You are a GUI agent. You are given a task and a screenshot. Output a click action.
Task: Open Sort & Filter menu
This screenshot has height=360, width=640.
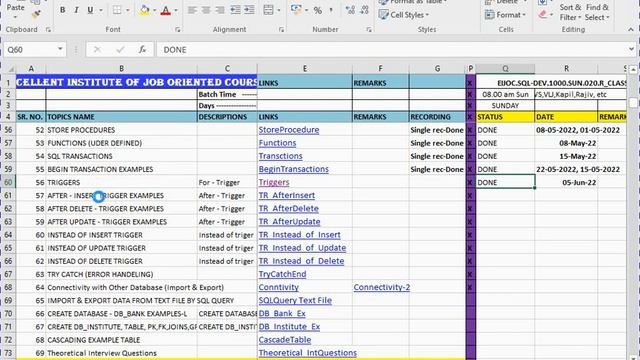click(x=570, y=12)
